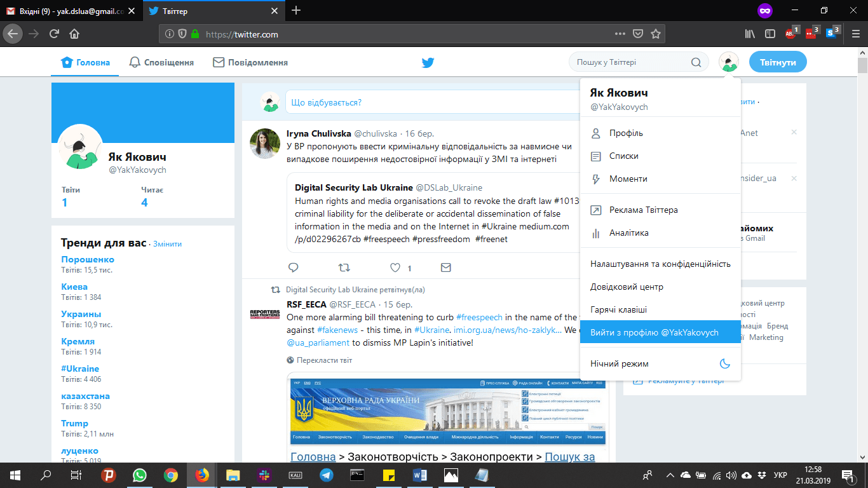Show the Firefox sidebar

(770, 34)
